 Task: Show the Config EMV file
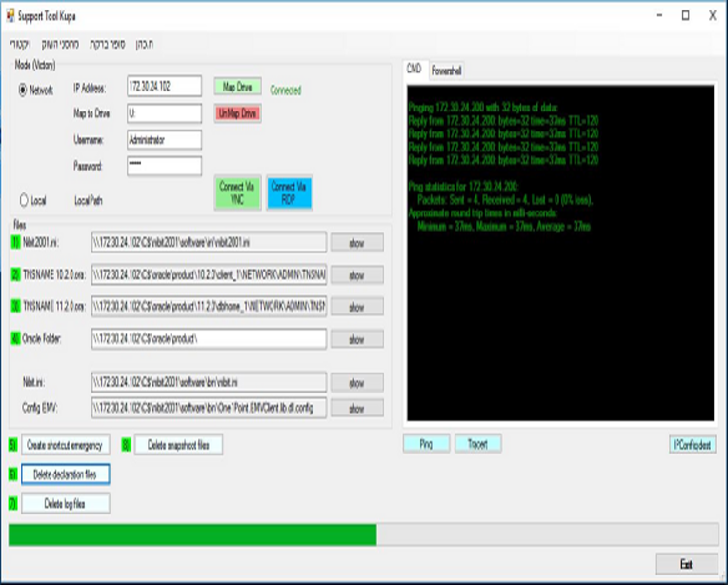click(x=356, y=409)
